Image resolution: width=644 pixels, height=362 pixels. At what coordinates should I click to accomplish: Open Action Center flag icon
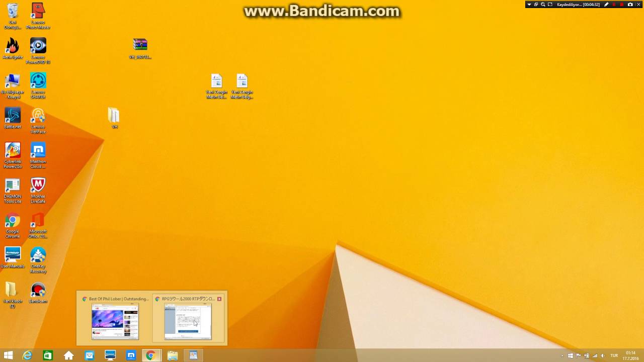coord(579,355)
